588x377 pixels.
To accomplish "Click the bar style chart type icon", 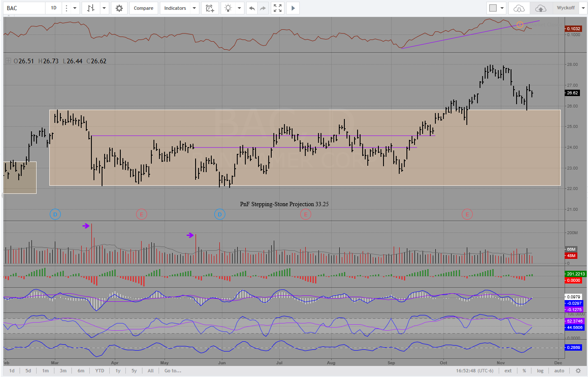I will [x=91, y=8].
